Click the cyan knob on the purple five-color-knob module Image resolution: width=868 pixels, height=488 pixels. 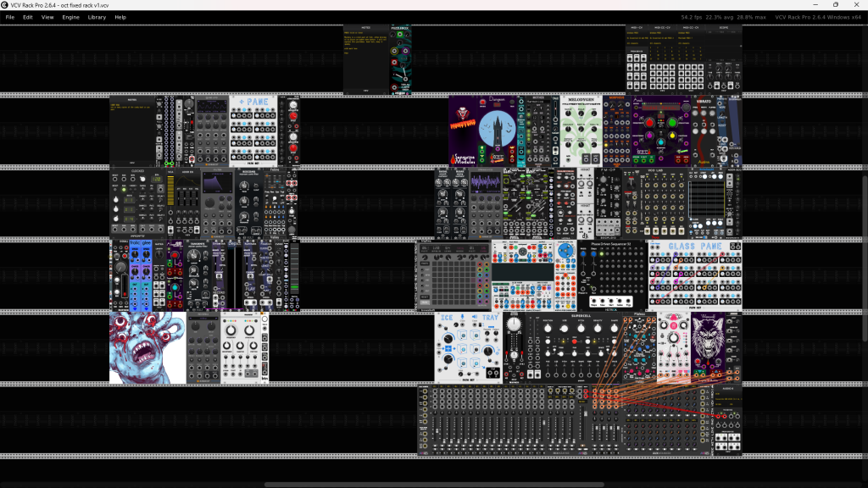[x=660, y=142]
